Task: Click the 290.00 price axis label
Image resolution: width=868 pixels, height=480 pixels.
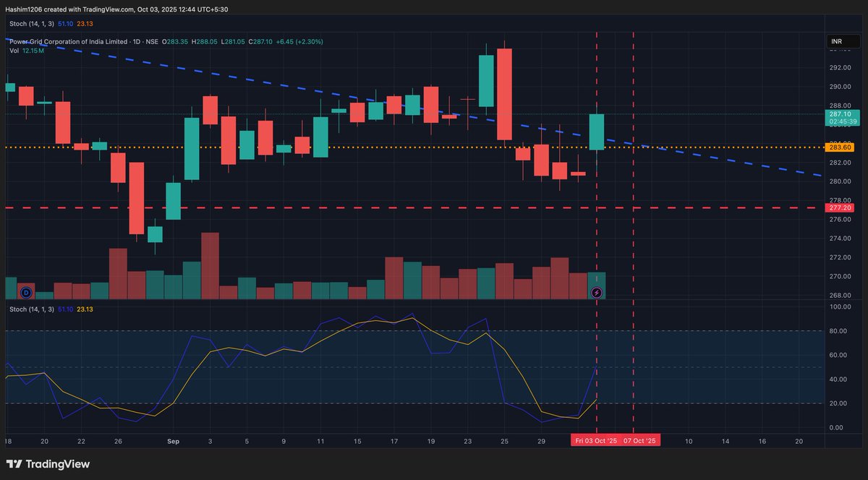Action: pos(840,87)
